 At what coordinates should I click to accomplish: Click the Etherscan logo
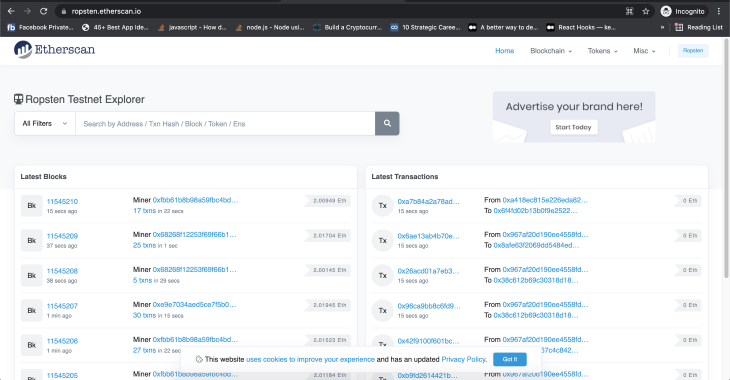tap(54, 49)
